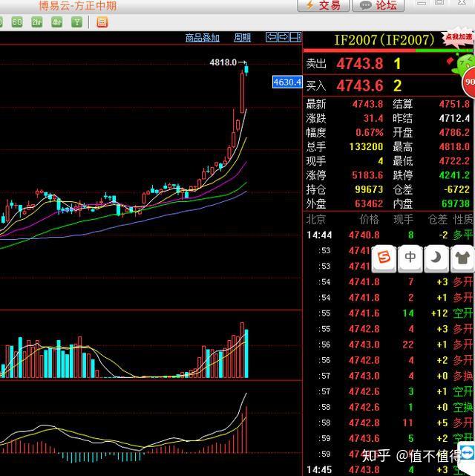
Task: Click the 14:44 tick row price 4740.8
Action: 364,235
